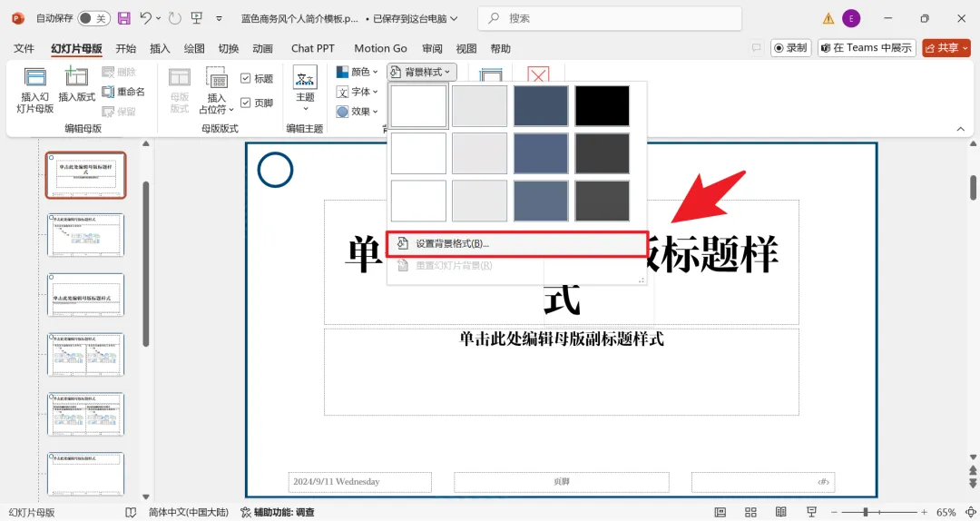Switch to the Home tab
The width and height of the screenshot is (980, 521).
[125, 49]
